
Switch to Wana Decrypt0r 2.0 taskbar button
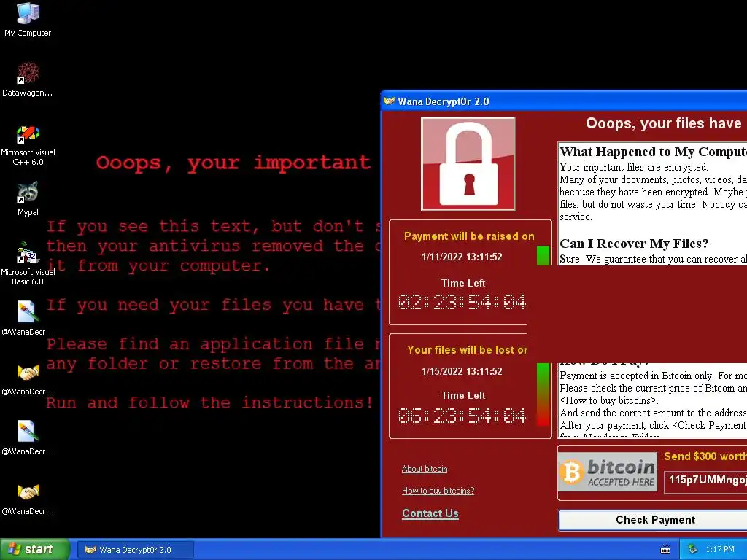(x=135, y=550)
